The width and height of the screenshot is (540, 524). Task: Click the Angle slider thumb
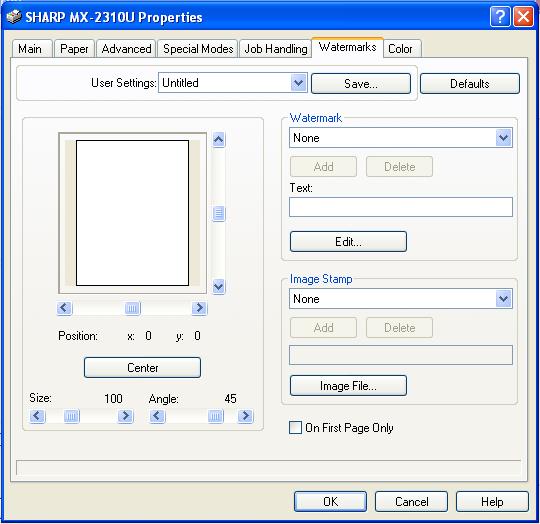tap(216, 416)
